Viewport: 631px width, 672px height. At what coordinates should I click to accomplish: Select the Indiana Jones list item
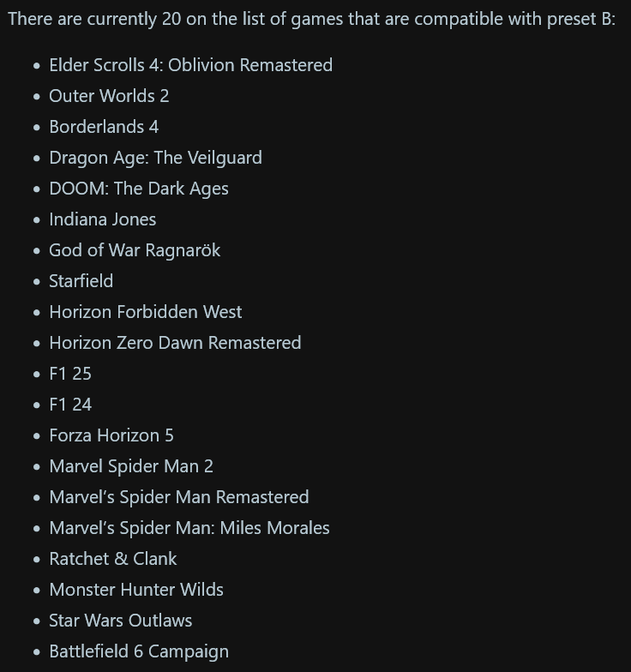click(x=103, y=219)
